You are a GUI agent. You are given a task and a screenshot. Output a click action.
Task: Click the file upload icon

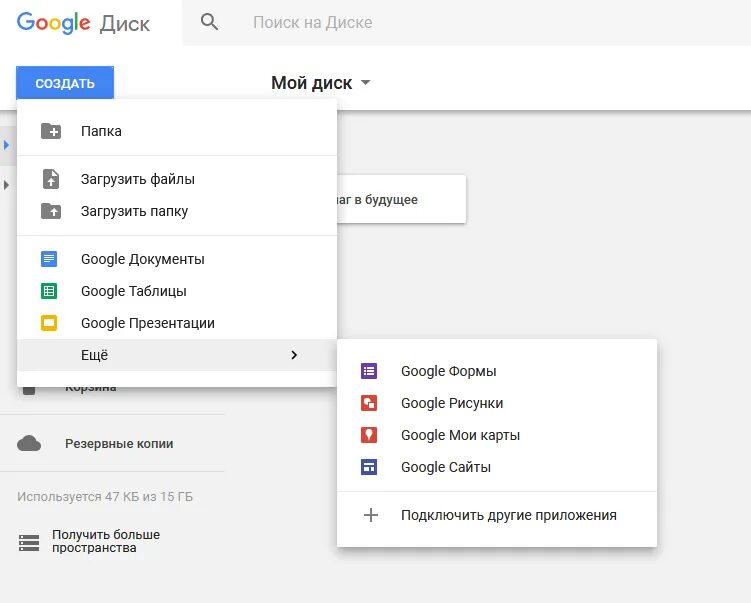[51, 179]
